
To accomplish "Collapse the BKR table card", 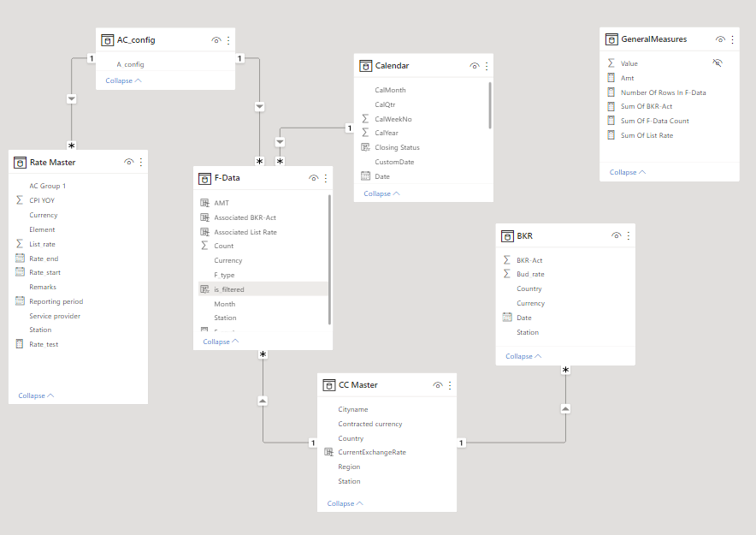I will tap(523, 356).
